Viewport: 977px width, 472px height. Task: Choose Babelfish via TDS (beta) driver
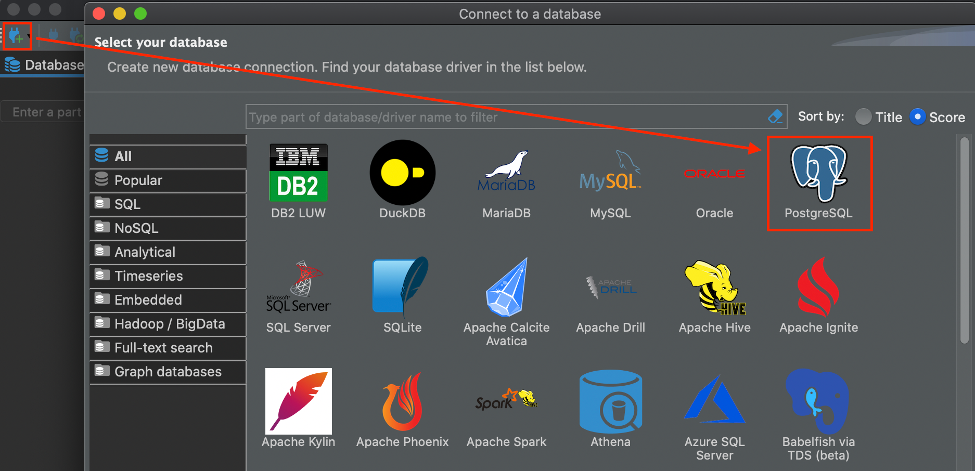click(x=817, y=401)
